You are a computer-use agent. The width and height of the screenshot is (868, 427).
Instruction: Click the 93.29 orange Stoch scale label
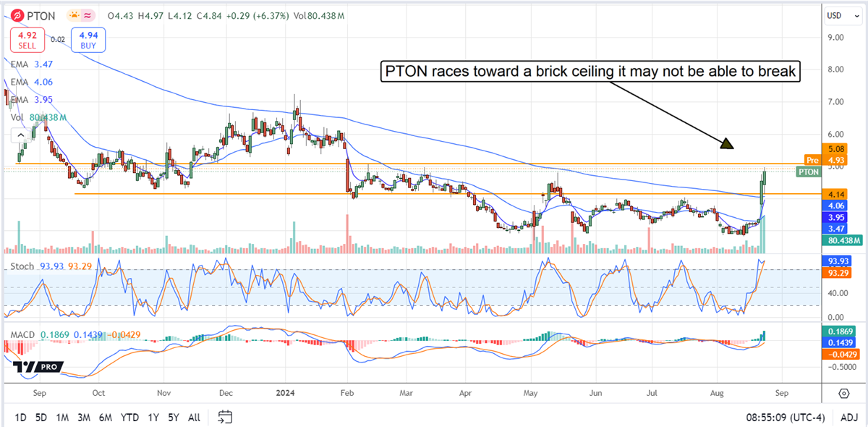[x=835, y=273]
